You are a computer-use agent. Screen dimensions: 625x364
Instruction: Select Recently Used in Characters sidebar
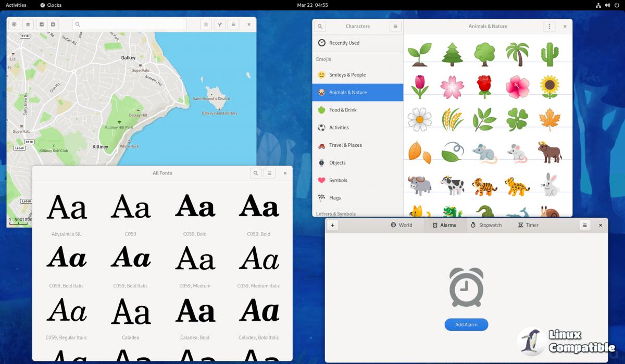click(x=358, y=43)
